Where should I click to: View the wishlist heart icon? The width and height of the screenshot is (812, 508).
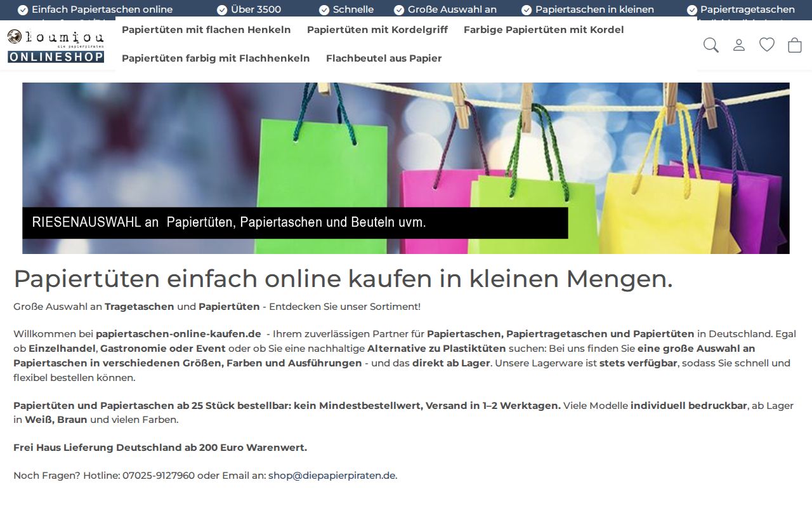coord(767,44)
